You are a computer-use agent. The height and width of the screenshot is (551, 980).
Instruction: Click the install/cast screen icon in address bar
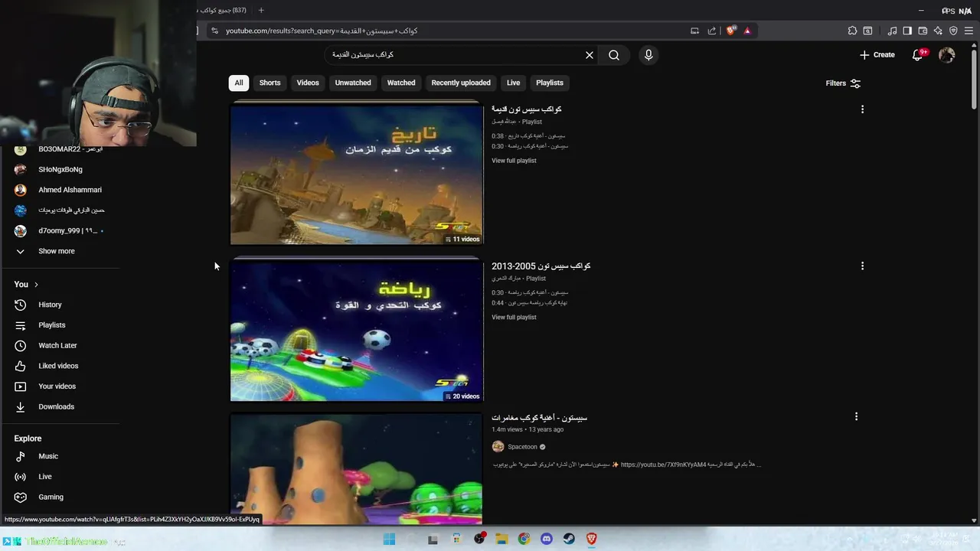694,31
